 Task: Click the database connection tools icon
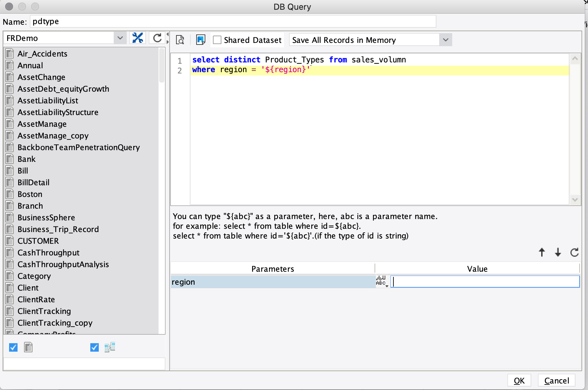(138, 38)
